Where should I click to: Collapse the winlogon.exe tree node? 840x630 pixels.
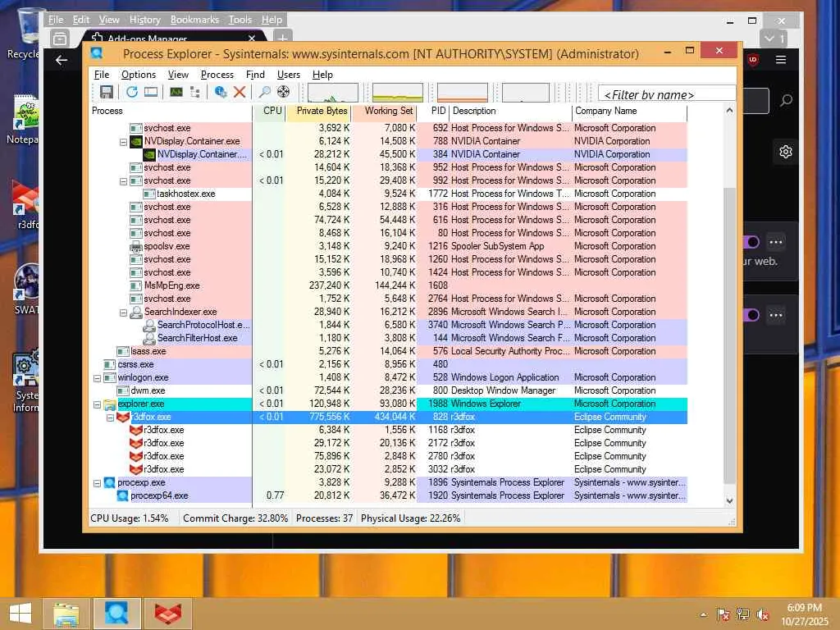97,378
